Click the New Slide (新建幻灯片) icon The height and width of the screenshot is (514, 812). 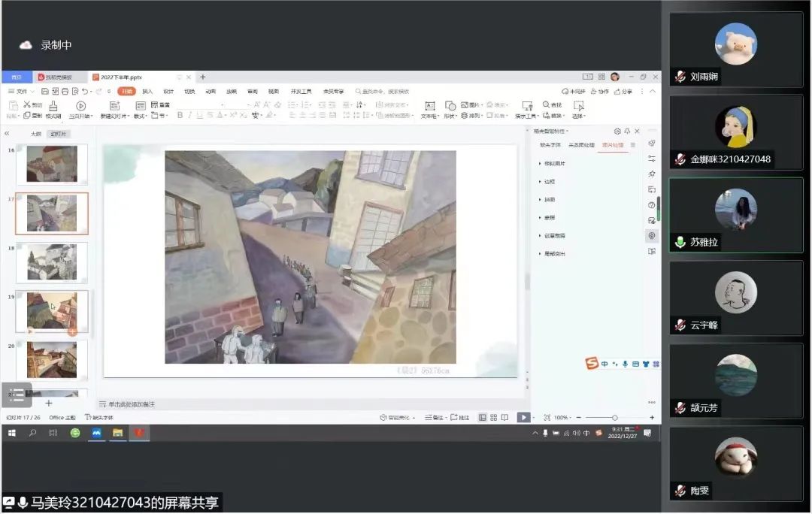114,106
